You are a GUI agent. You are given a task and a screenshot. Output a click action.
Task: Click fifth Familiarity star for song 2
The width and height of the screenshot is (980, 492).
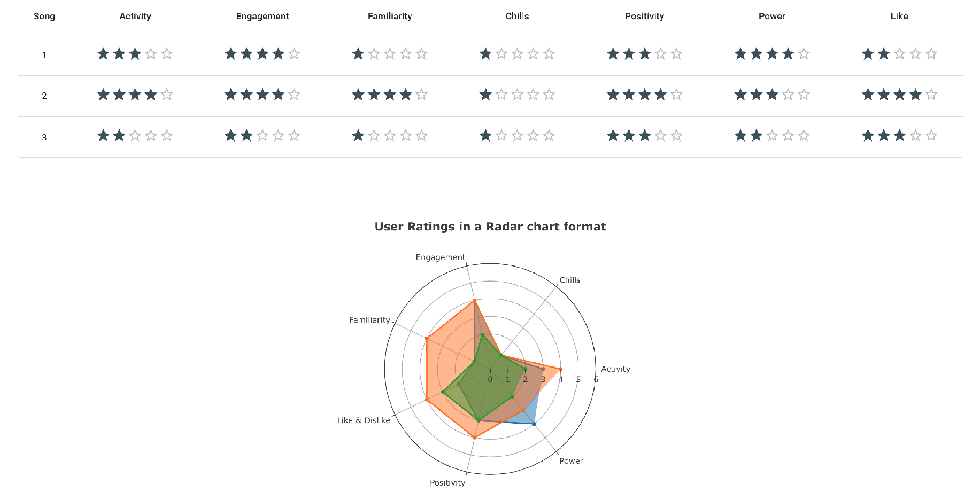pos(422,95)
